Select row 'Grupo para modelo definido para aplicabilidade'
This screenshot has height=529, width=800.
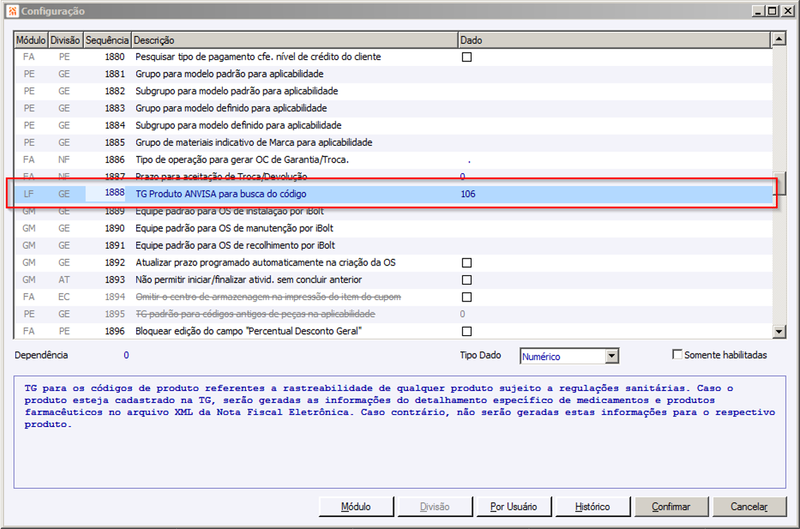click(x=393, y=108)
